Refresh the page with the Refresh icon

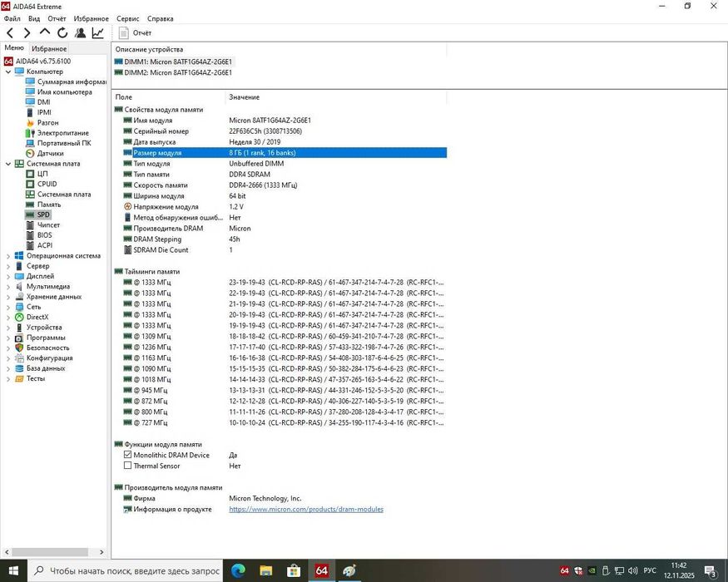(x=62, y=32)
